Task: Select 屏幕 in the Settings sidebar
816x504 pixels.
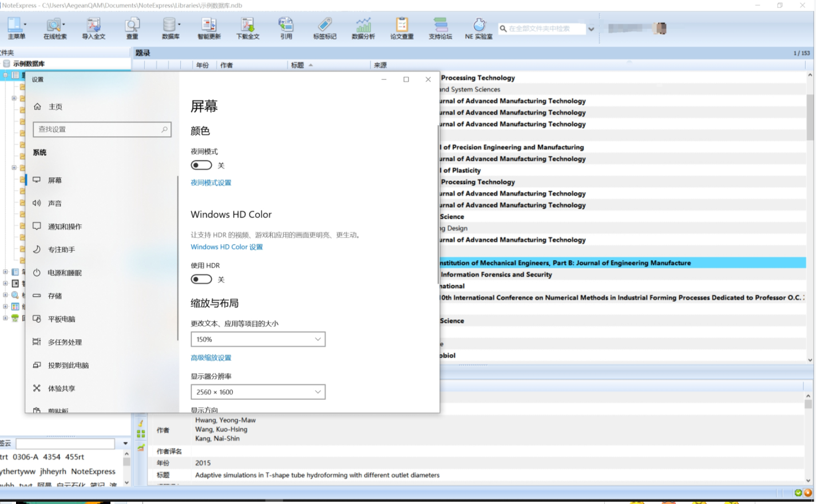Action: [x=101, y=180]
